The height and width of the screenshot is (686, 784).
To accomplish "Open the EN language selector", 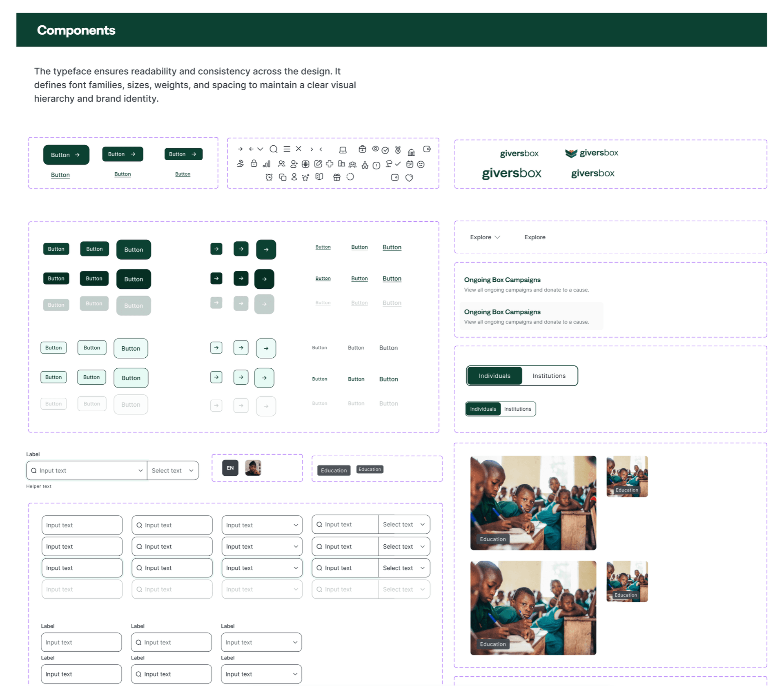I will click(x=230, y=468).
